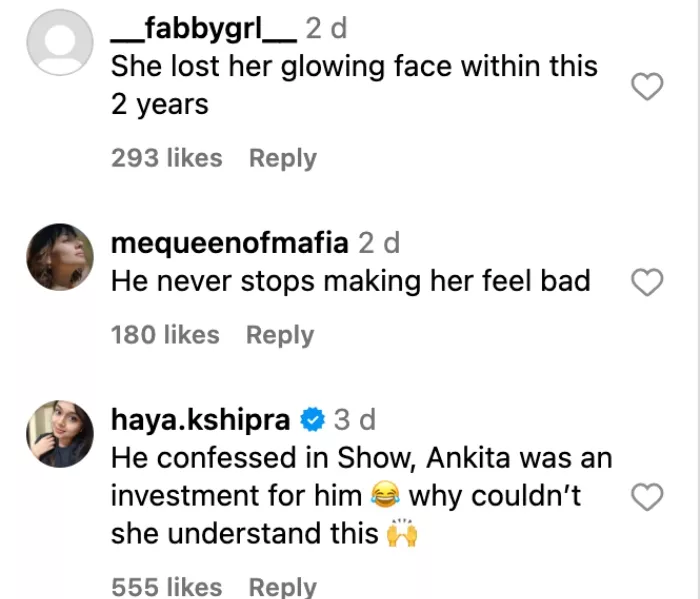The height and width of the screenshot is (599, 700).
Task: Reply to the __fabbygrl__ comment
Action: tap(282, 158)
